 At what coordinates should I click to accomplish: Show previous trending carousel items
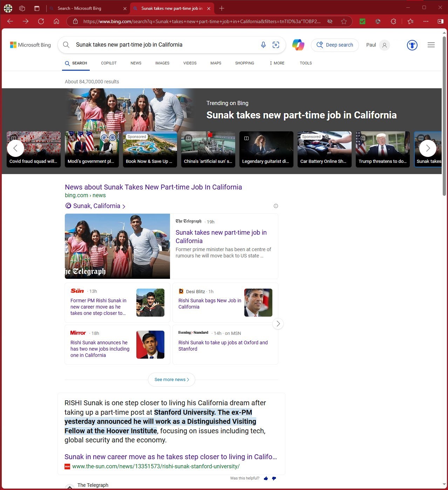(15, 149)
